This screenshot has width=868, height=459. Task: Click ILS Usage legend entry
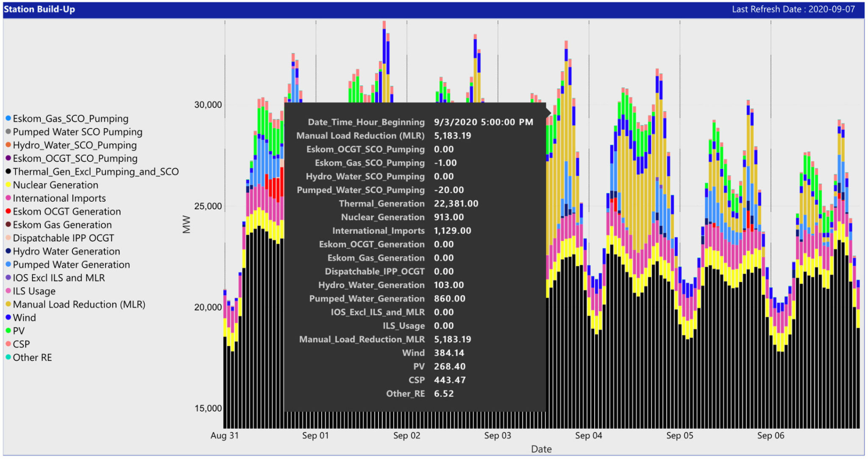pos(34,291)
